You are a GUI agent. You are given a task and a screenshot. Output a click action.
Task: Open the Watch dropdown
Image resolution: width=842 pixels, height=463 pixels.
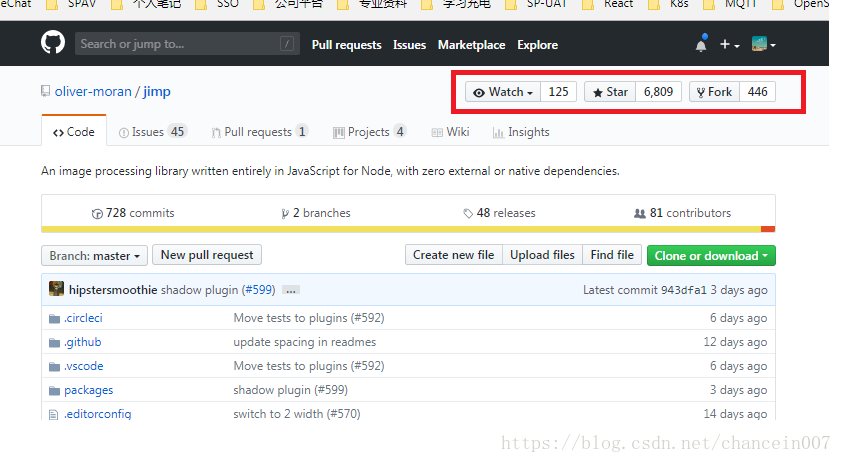(x=503, y=92)
